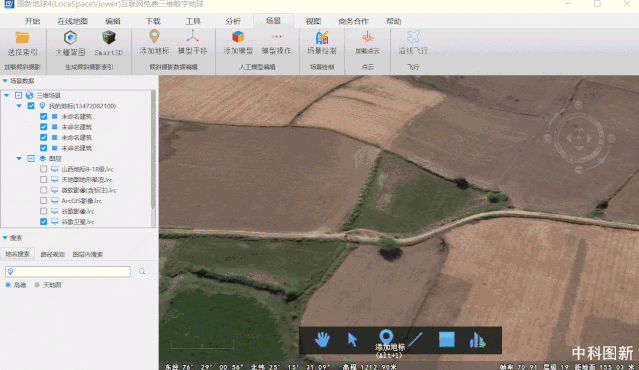Click the 高程 1212.90米 status readout
Screen dimensions: 639x370
tap(370, 367)
